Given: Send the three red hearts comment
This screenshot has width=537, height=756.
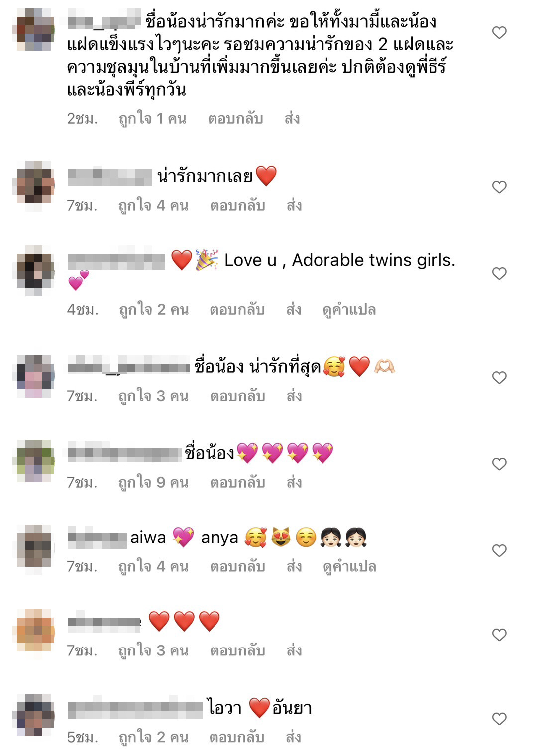Looking at the screenshot, I should (x=294, y=651).
